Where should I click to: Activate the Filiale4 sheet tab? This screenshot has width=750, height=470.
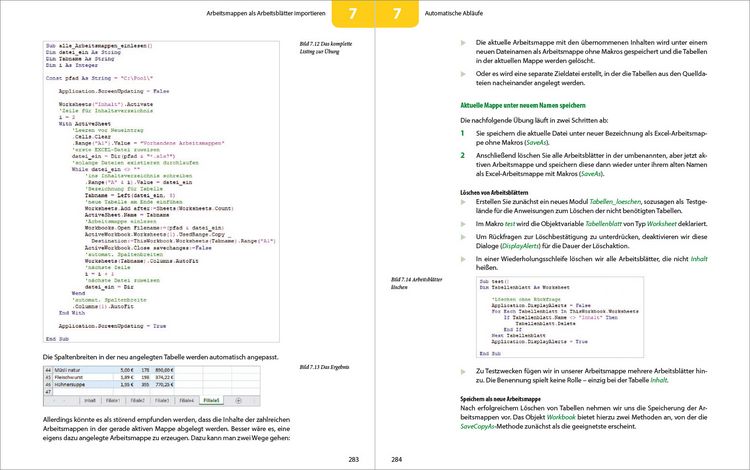186,401
